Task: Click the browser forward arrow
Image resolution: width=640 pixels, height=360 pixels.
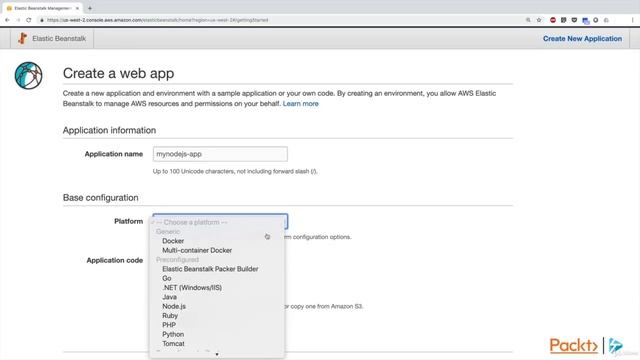Action: coord(18,20)
